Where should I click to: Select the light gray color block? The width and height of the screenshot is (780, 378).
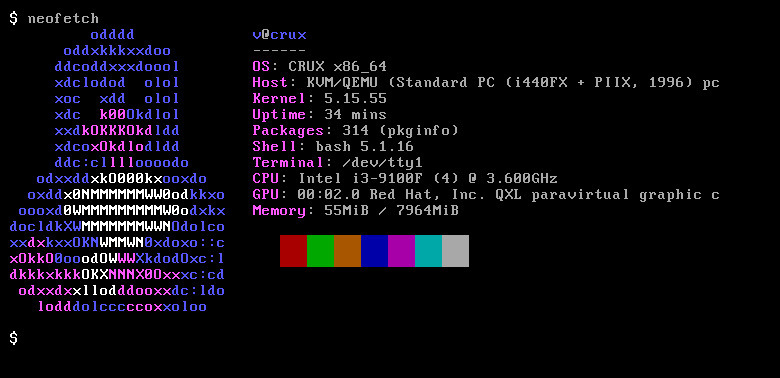pos(455,251)
